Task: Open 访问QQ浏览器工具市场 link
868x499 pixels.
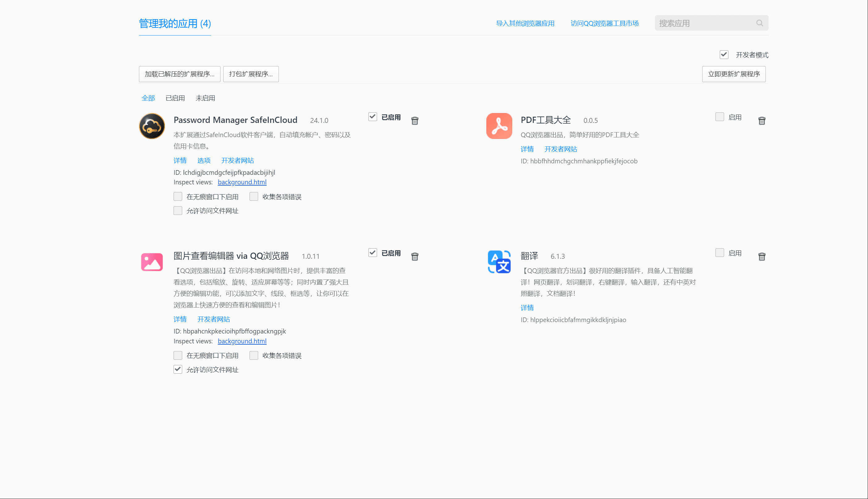Action: tap(605, 23)
